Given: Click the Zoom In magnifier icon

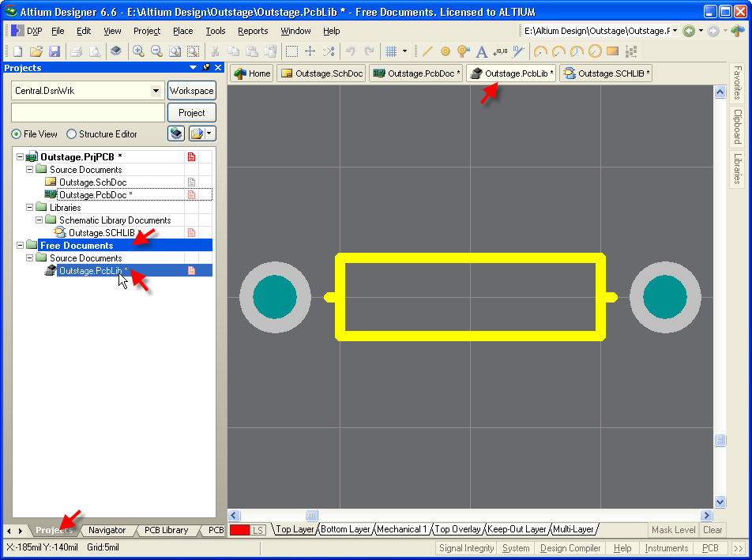Looking at the screenshot, I should (x=138, y=51).
